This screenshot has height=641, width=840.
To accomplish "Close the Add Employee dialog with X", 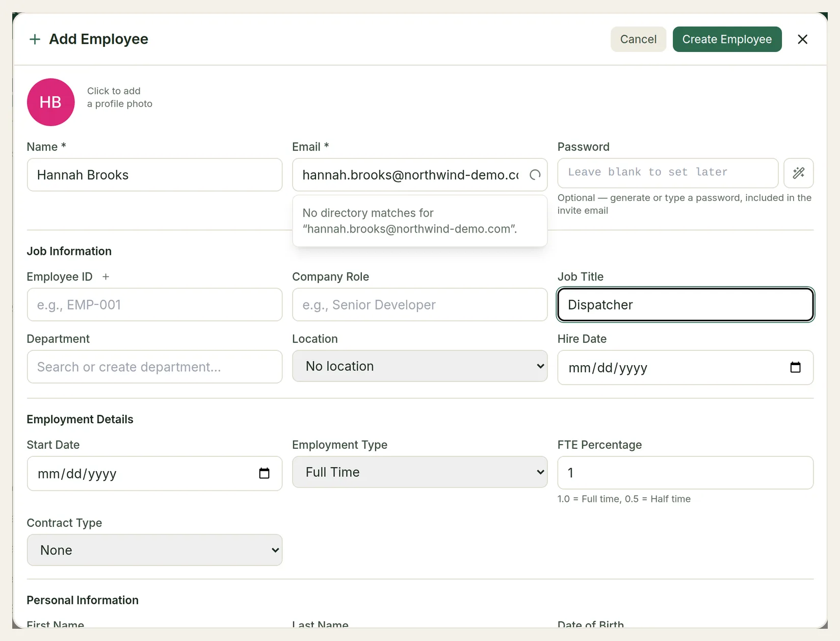I will pos(802,39).
